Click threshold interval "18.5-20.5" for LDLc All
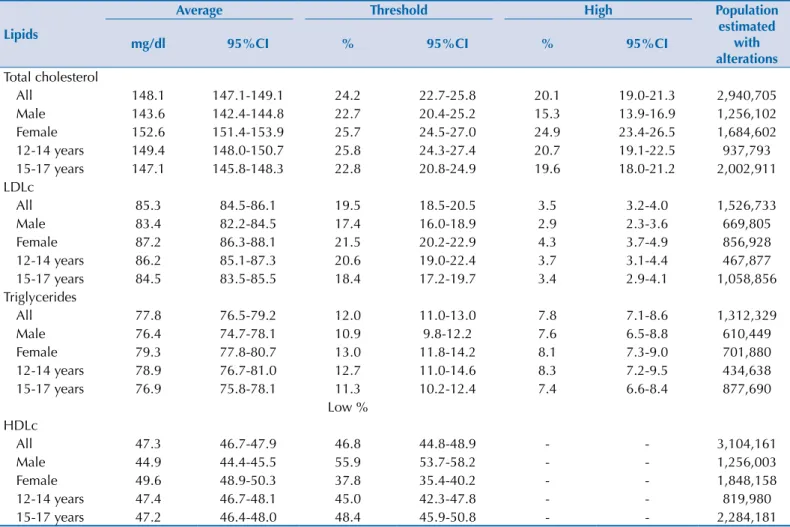This screenshot has width=790, height=527. click(x=447, y=206)
